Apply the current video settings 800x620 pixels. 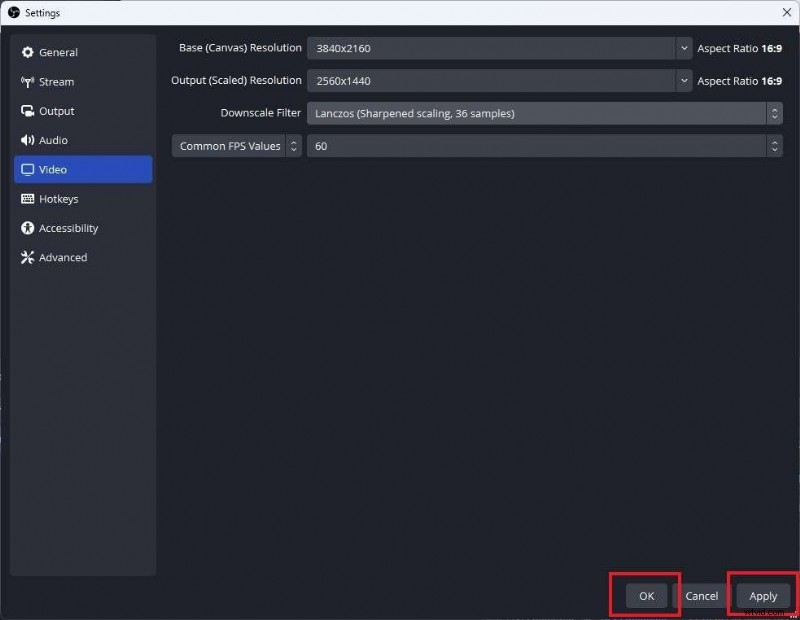click(x=762, y=595)
